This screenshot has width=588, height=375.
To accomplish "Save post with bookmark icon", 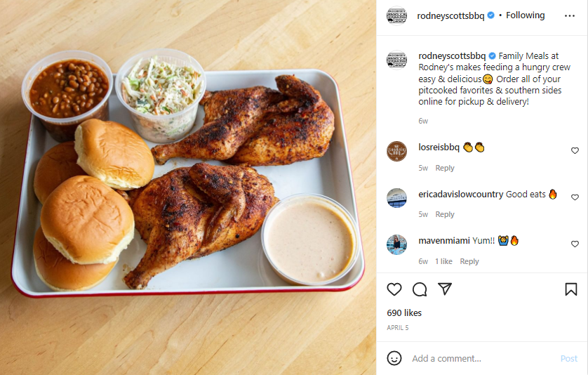I will [570, 289].
